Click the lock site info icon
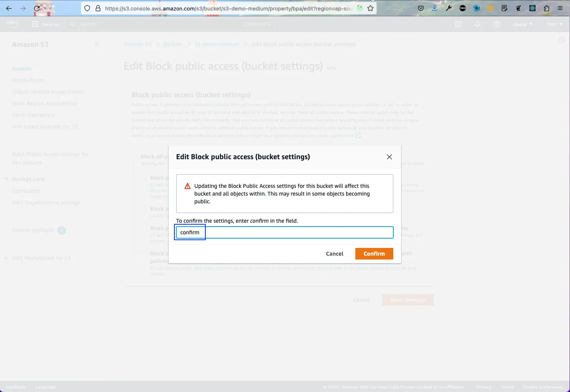 (x=98, y=8)
